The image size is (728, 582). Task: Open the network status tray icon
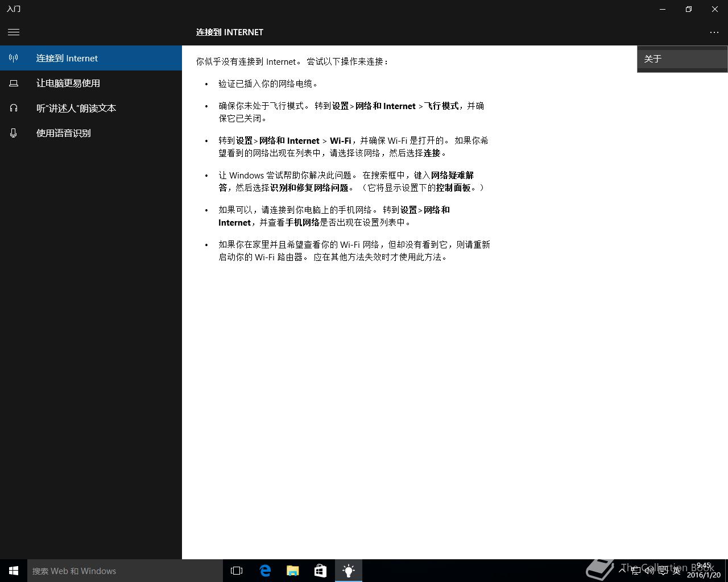click(636, 571)
